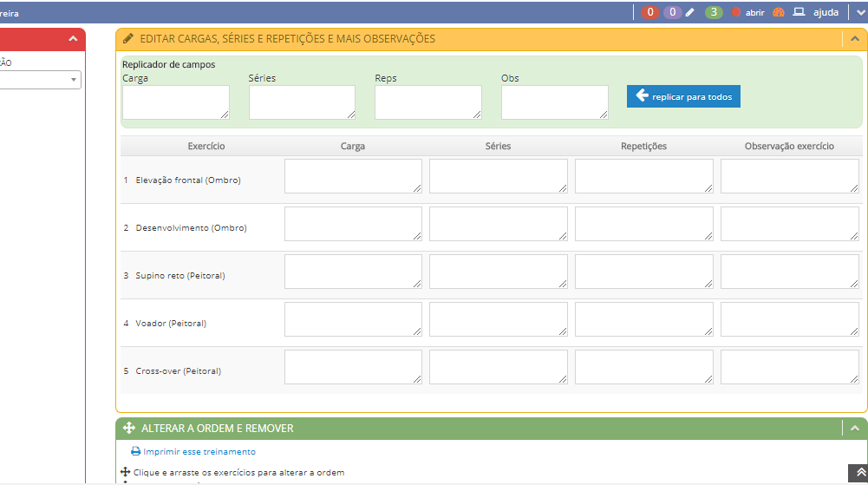Click the abrir menu item
Image resolution: width=868 pixels, height=485 pixels.
click(x=754, y=13)
